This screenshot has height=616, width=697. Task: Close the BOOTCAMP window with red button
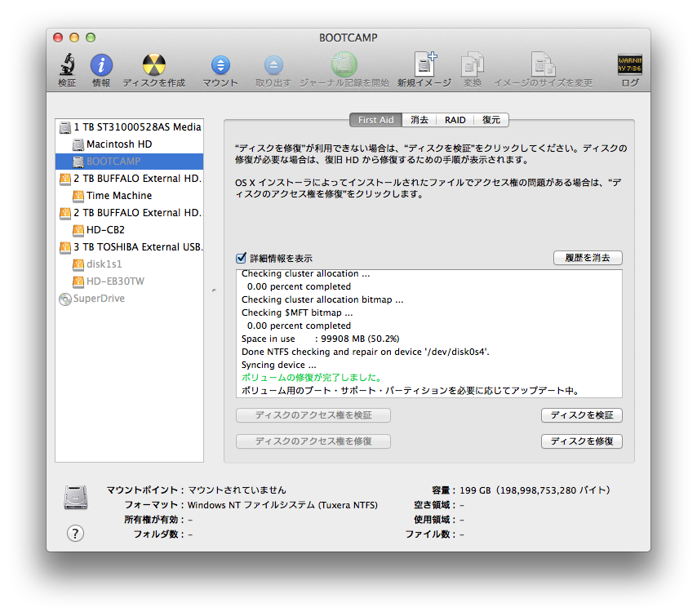[x=58, y=38]
